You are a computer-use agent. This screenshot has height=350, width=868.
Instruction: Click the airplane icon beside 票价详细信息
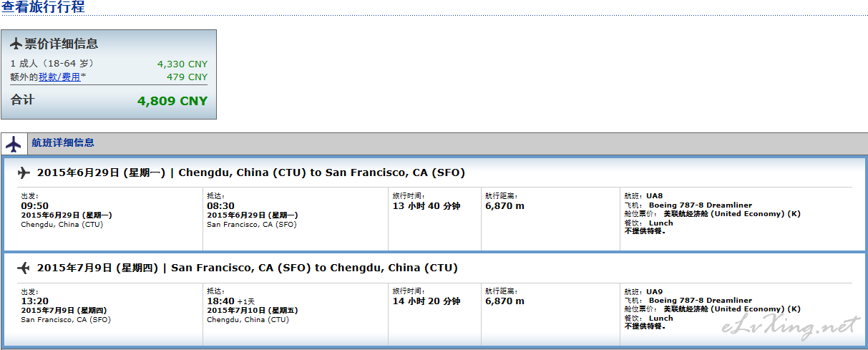click(16, 44)
